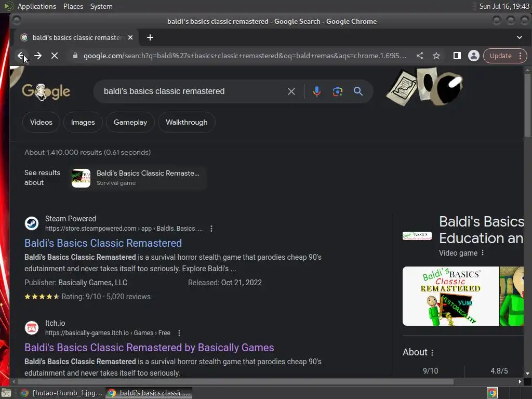Click the Google doodle logo

pyautogui.click(x=46, y=91)
